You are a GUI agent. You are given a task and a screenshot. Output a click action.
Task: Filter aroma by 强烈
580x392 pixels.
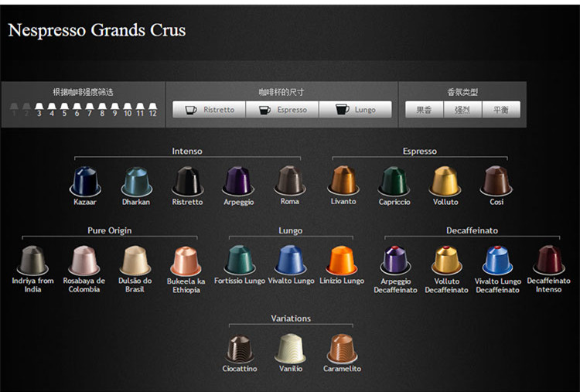(x=462, y=110)
